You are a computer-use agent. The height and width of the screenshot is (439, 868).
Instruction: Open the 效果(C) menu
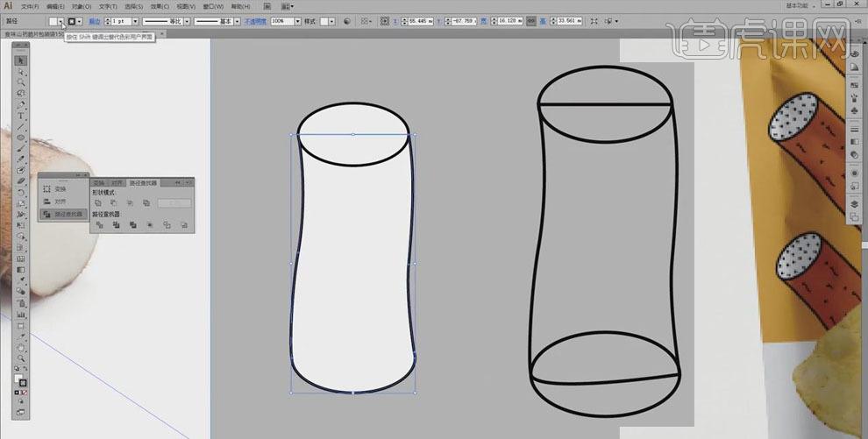(x=160, y=7)
